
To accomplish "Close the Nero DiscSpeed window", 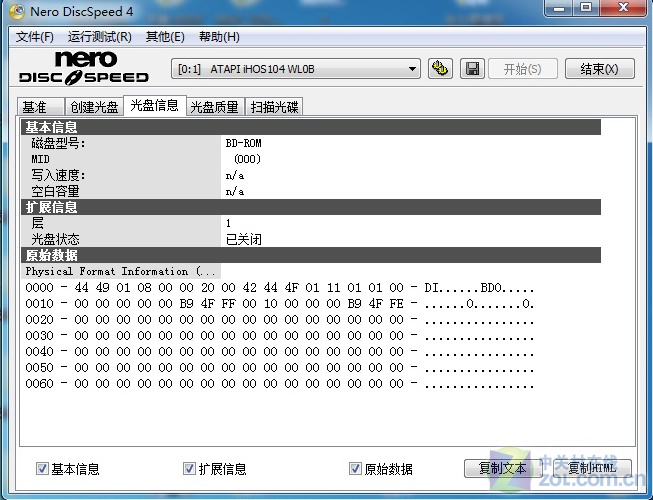I will pos(623,8).
